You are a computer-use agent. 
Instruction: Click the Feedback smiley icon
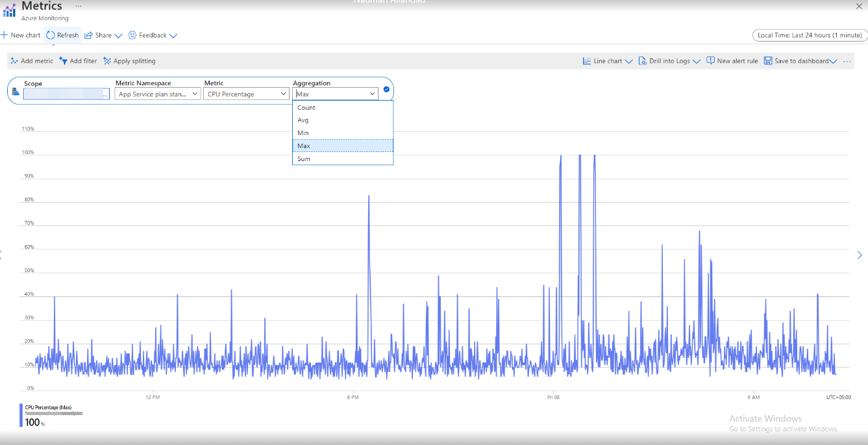click(x=132, y=35)
